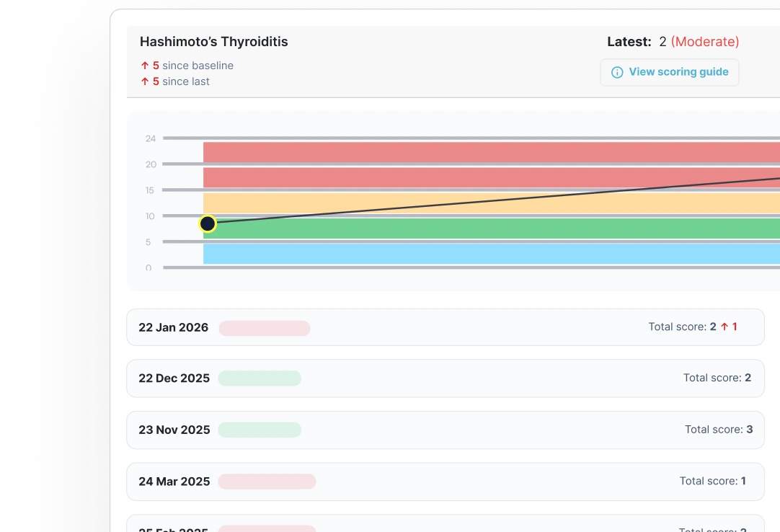The image size is (780, 532).
Task: Click the info icon in View scoring guide
Action: click(617, 72)
